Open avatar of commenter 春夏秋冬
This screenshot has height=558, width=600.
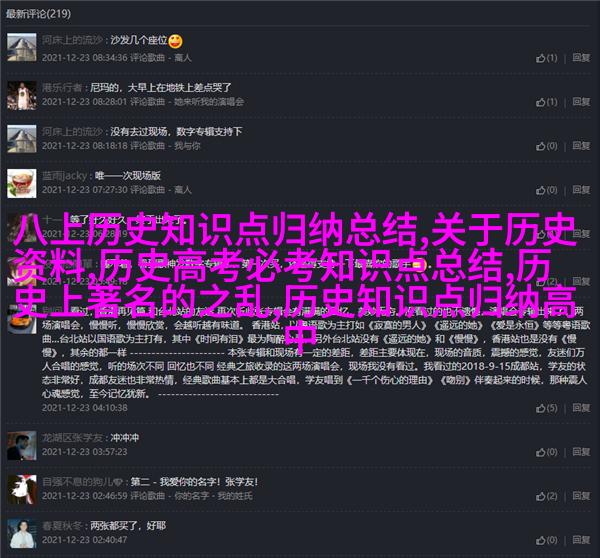(22, 534)
